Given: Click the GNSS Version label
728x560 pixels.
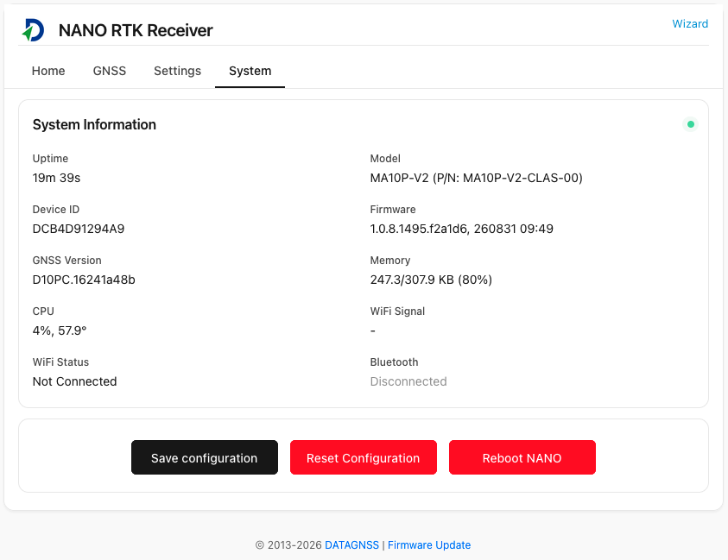Looking at the screenshot, I should (x=66, y=261).
